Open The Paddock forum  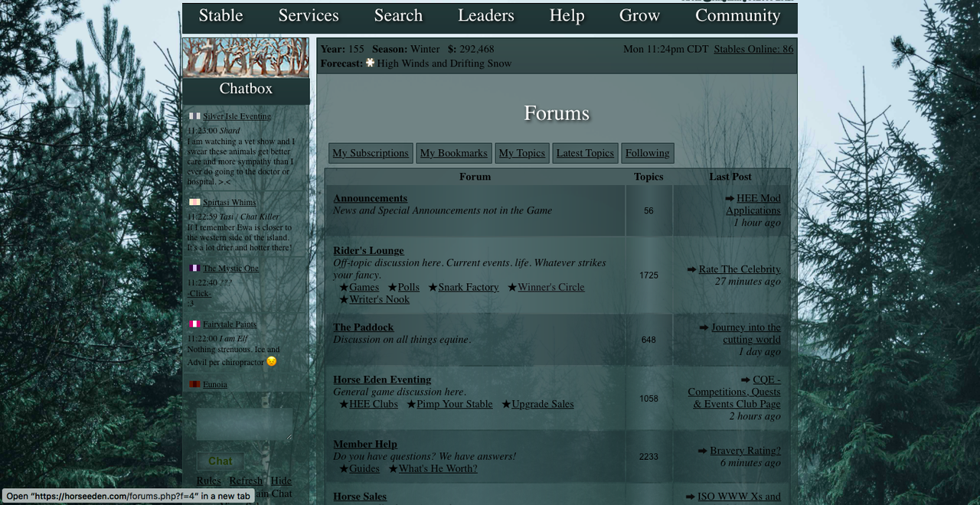pyautogui.click(x=363, y=327)
